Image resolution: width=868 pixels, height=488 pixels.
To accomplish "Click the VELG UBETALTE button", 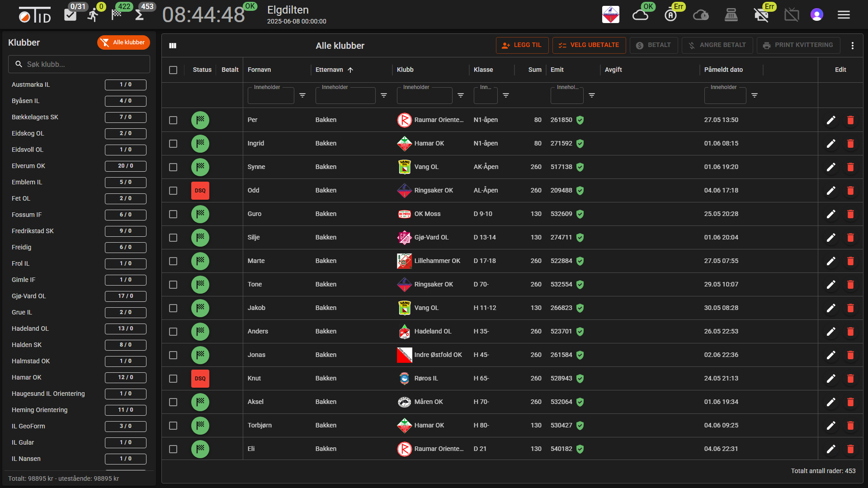I will click(x=589, y=45).
